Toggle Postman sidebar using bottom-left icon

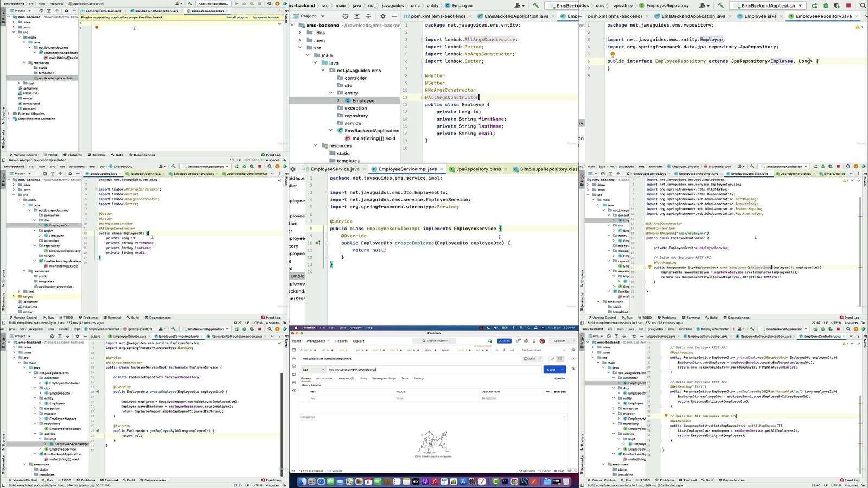click(293, 471)
